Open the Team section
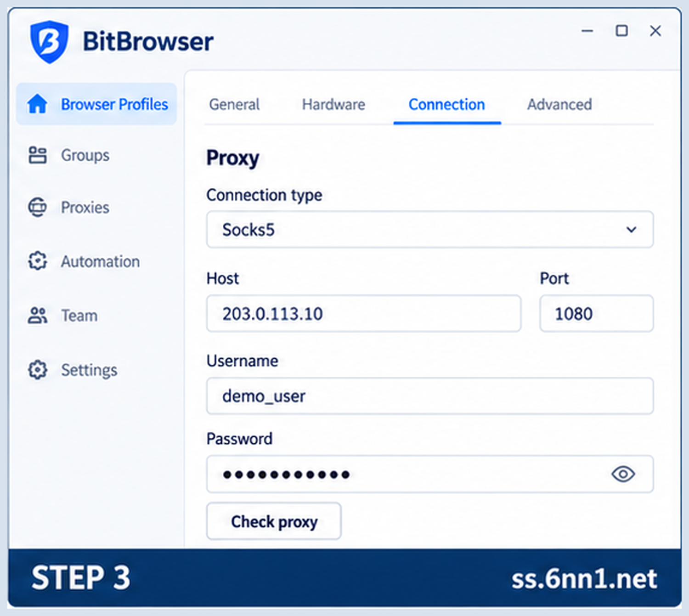 coord(79,316)
